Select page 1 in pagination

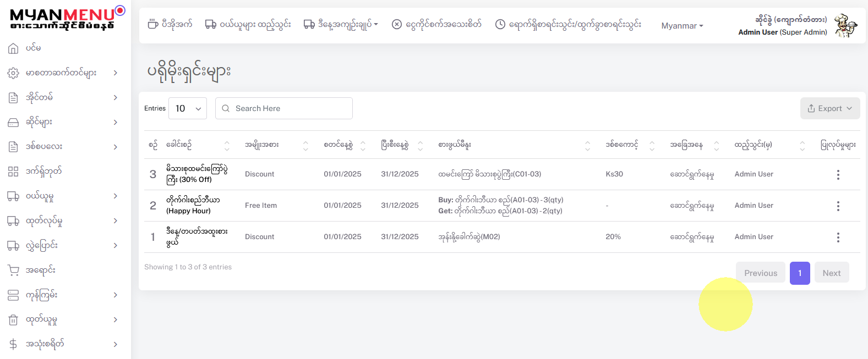click(x=799, y=273)
